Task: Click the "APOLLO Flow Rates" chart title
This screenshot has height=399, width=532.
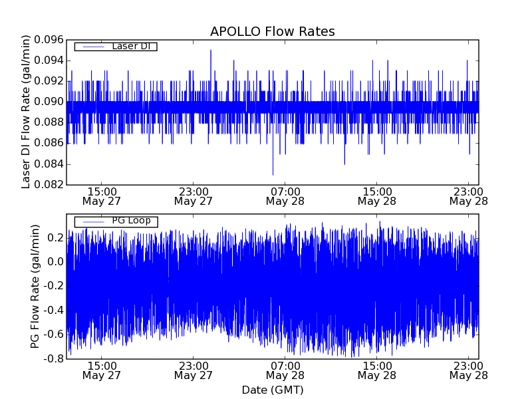Action: 272,32
